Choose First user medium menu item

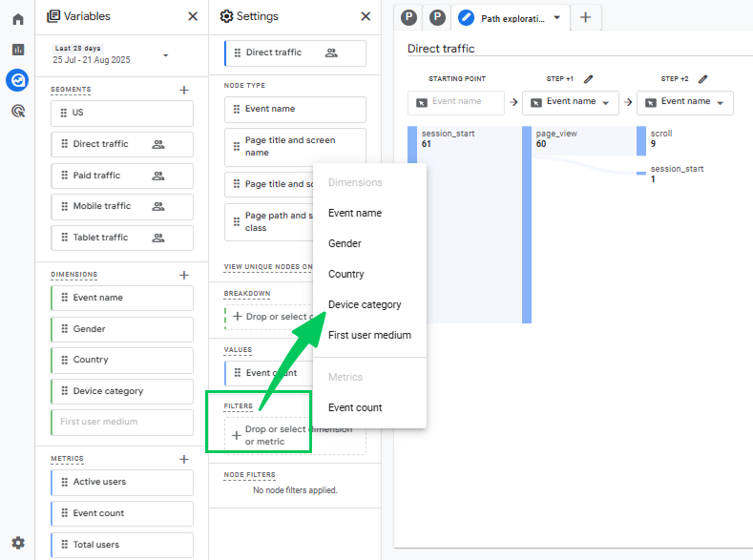coord(369,335)
